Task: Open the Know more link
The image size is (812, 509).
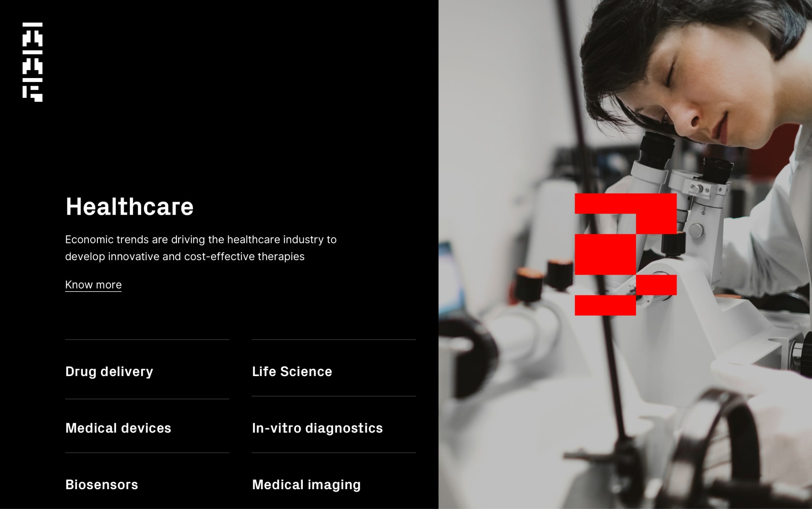Action: [93, 285]
